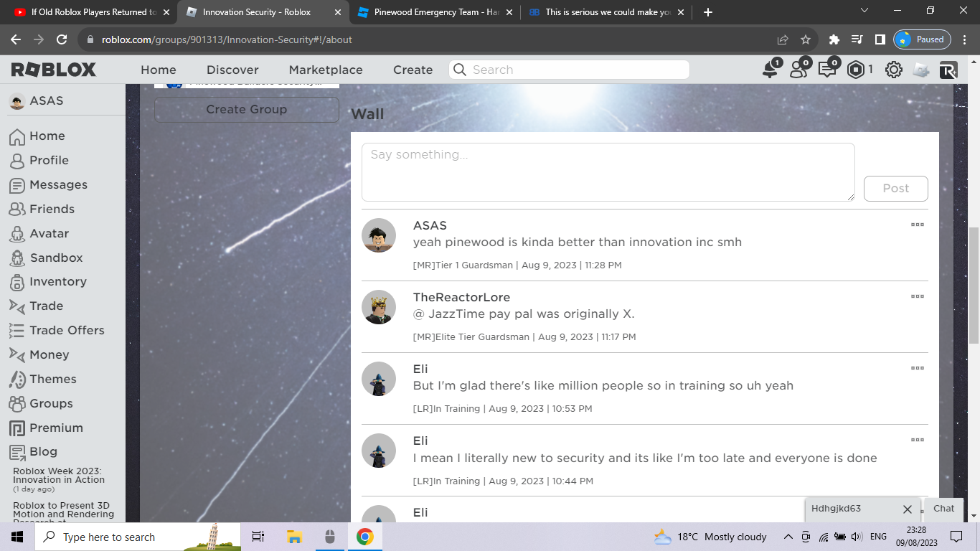Viewport: 980px width, 551px height.
Task: Click the share page icon in address bar
Action: click(783, 39)
